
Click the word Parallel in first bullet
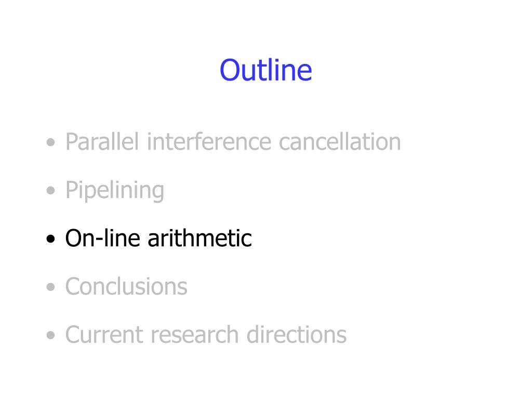pyautogui.click(x=102, y=141)
